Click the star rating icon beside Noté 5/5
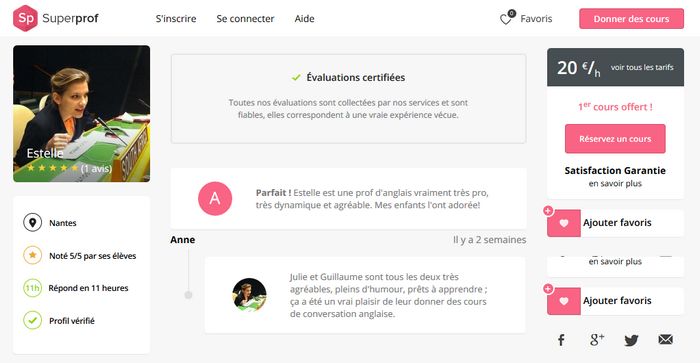This screenshot has height=363, width=700. pyautogui.click(x=33, y=255)
